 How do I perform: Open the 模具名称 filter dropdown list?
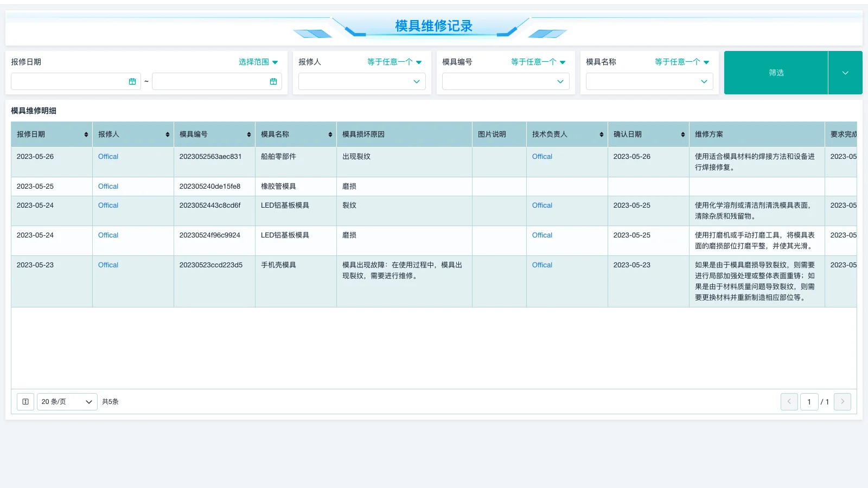coord(649,81)
